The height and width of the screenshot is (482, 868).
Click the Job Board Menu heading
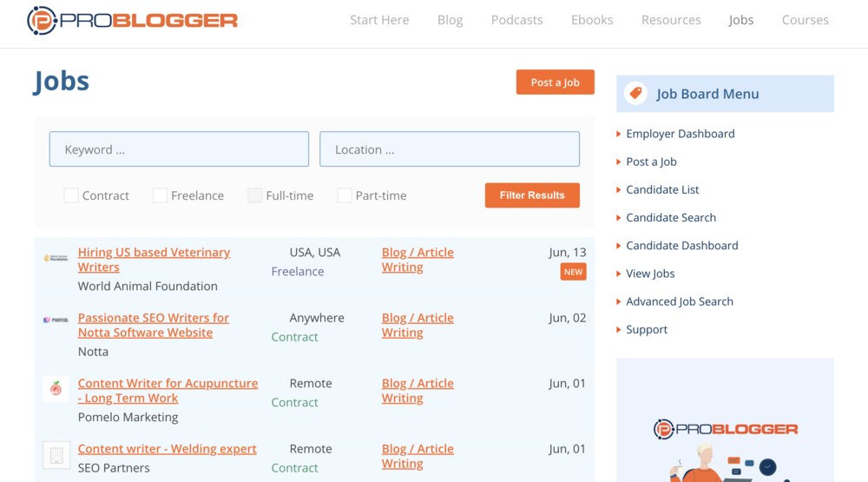707,94
